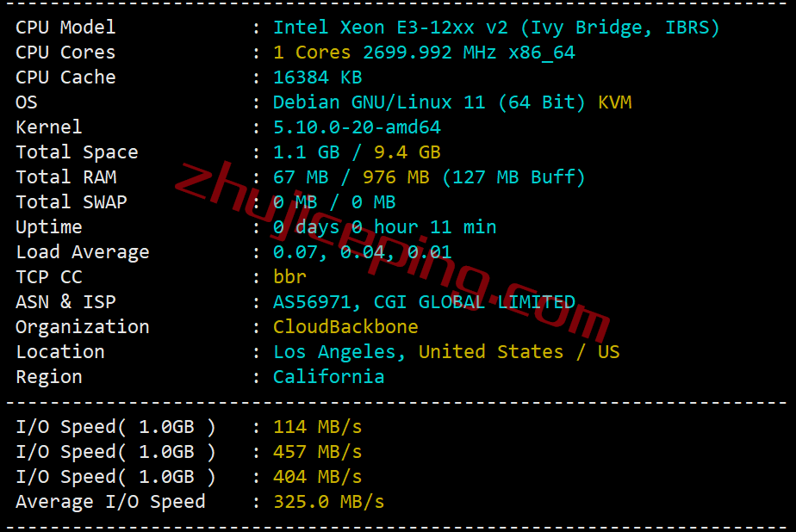The width and height of the screenshot is (796, 532).
Task: Click the Total Space value 1.1 GB / 9.4 GB
Action: pyautogui.click(x=357, y=152)
